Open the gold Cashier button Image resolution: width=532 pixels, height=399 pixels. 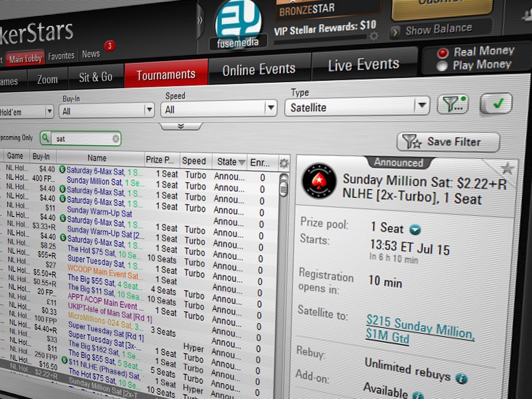[x=441, y=8]
